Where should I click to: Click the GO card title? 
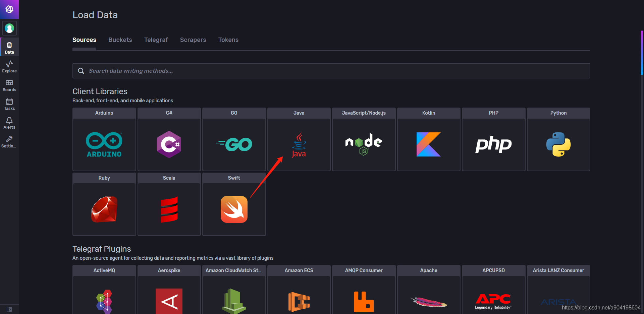click(x=234, y=113)
